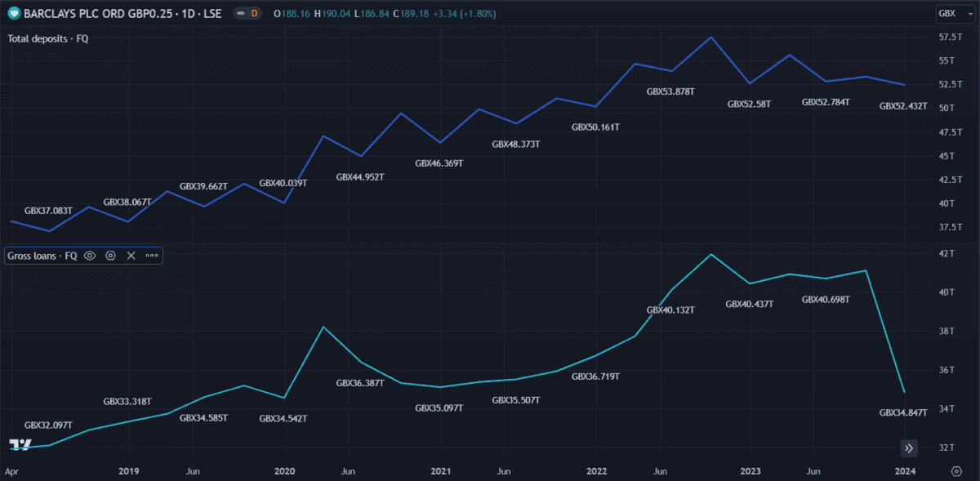Click the 2020 label on time axis

(284, 471)
